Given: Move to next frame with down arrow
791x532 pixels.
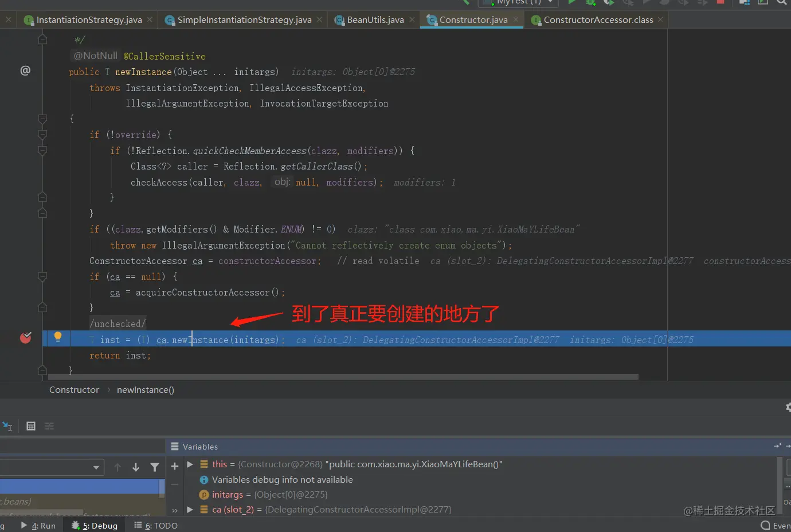Looking at the screenshot, I should point(136,467).
